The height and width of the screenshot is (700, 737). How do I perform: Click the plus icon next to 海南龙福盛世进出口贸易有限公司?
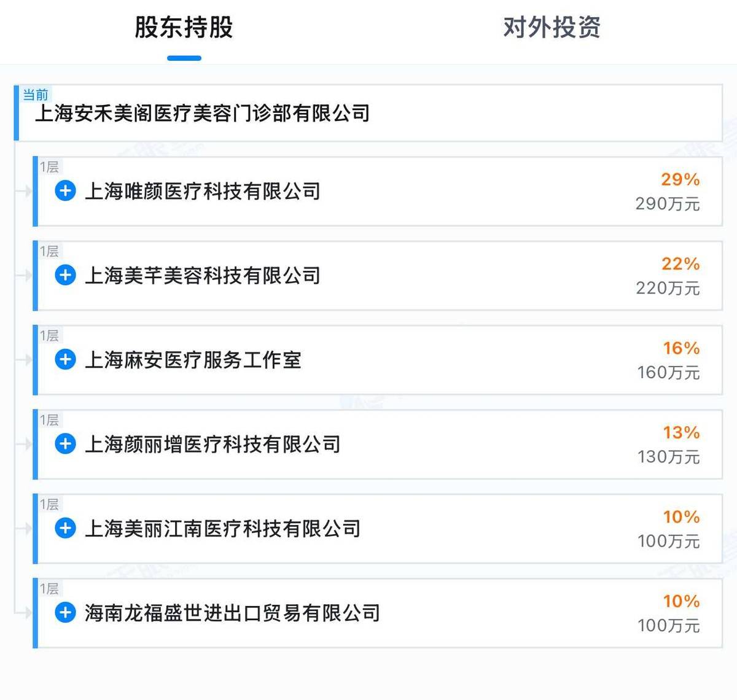point(64,612)
